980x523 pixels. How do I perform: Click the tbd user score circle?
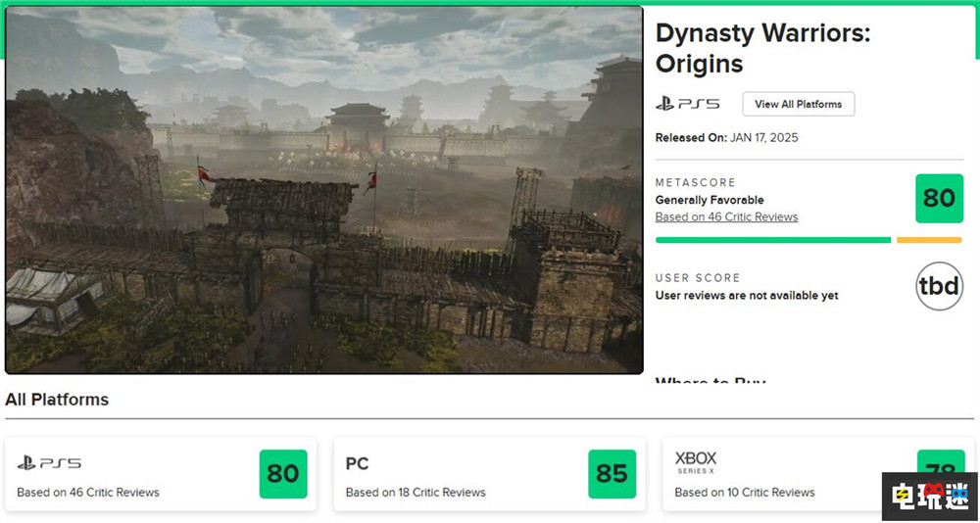point(939,286)
